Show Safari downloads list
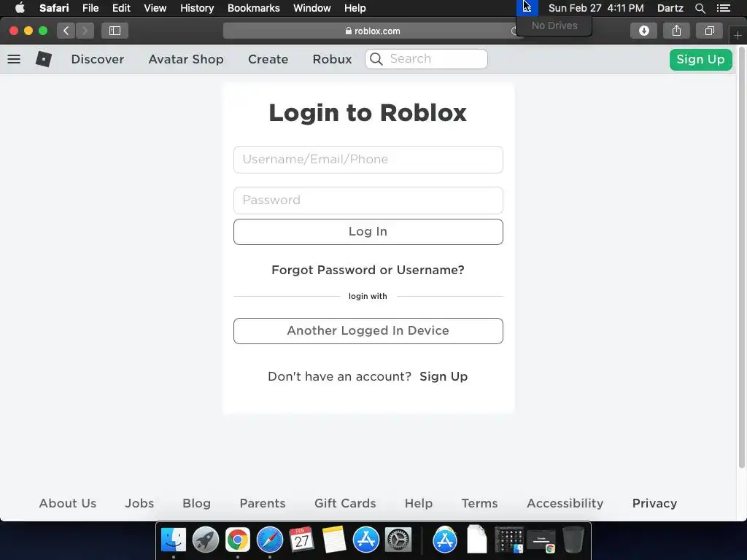 pos(643,31)
